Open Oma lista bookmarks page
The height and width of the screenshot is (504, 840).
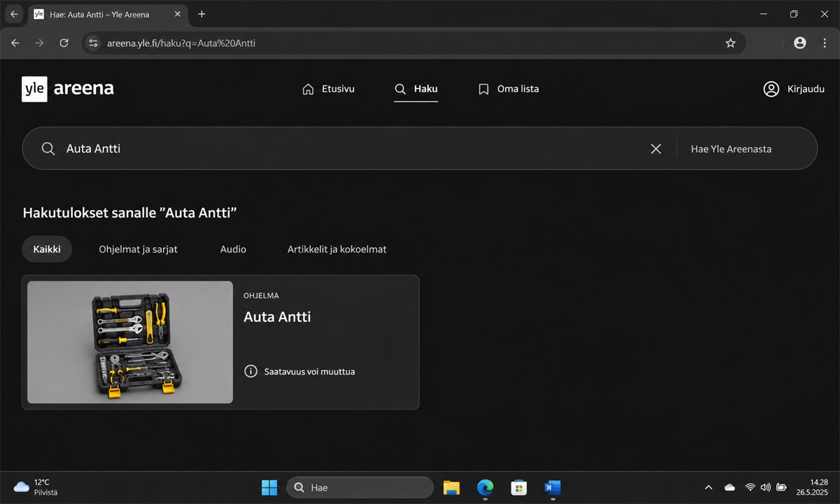coord(508,89)
